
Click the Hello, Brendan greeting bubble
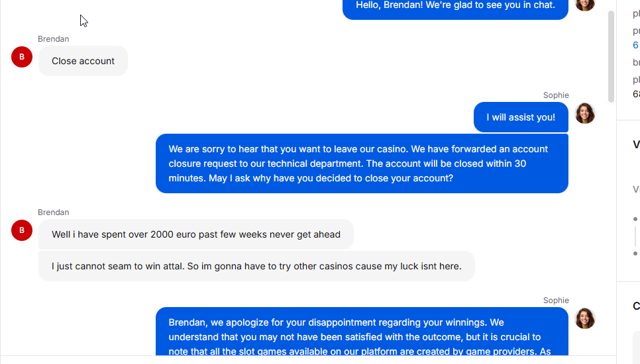click(455, 7)
